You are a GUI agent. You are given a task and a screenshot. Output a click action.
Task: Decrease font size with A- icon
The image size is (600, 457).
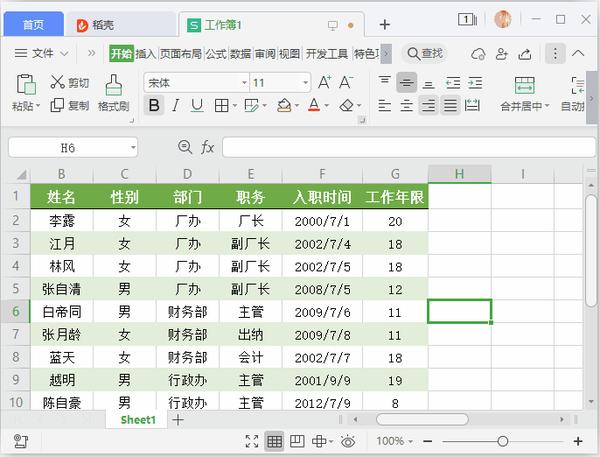tap(346, 82)
